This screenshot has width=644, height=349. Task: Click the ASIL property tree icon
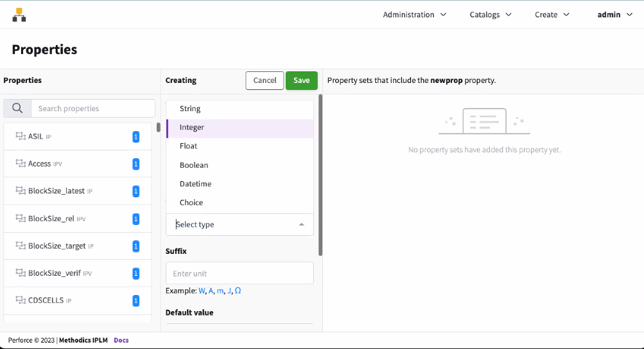[x=20, y=137]
